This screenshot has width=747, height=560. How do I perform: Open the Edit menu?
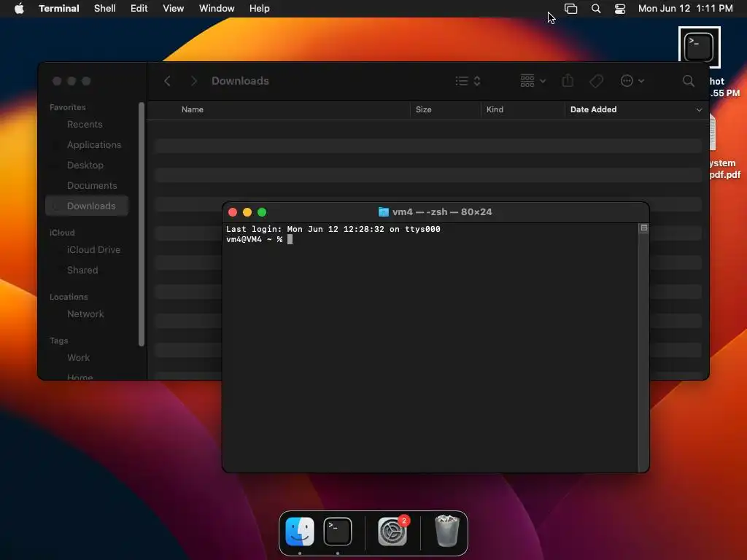(x=139, y=9)
